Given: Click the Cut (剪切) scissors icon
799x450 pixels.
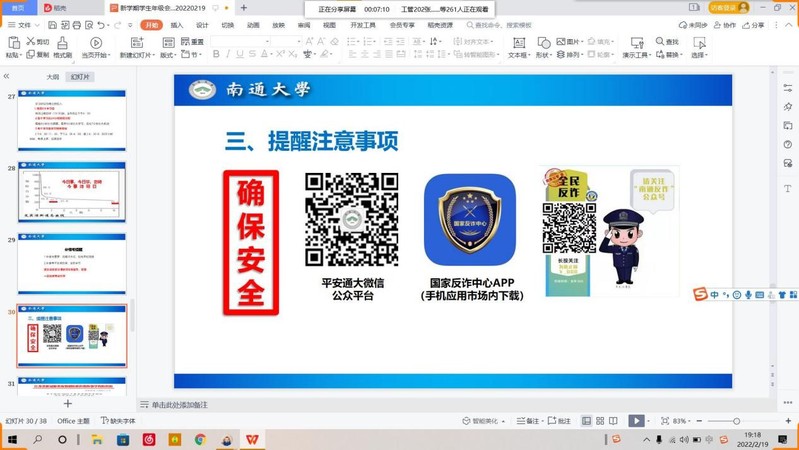Looking at the screenshot, I should tap(31, 41).
